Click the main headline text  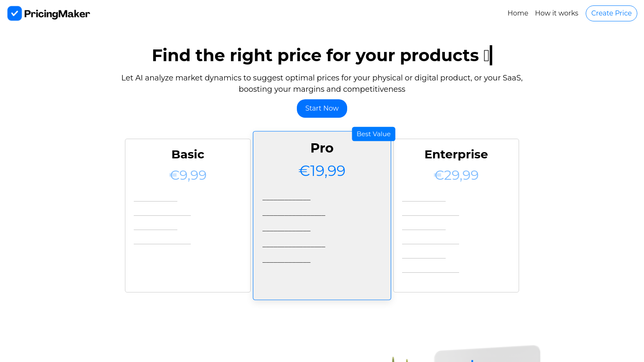coord(322,55)
